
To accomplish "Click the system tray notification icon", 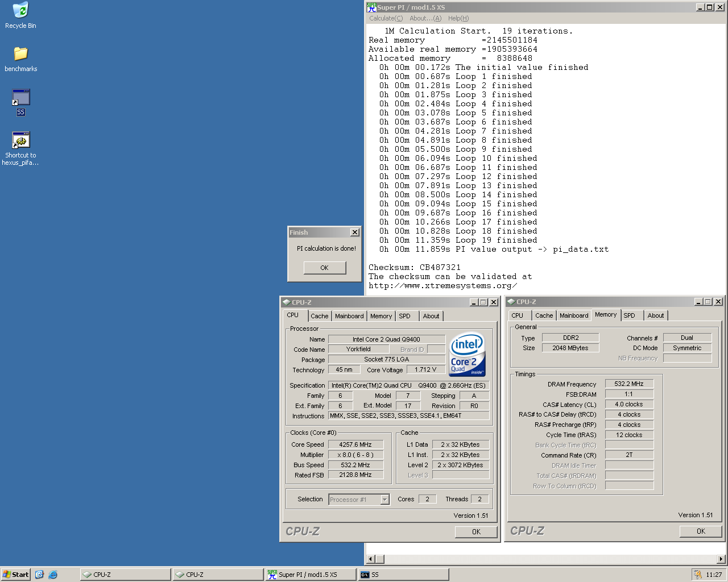I will coord(697,575).
